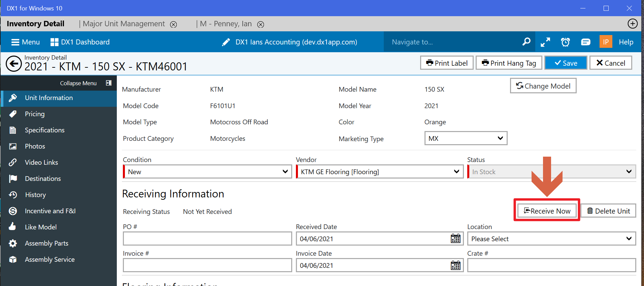Click the Delete Unit button
This screenshot has height=286, width=644.
pyautogui.click(x=608, y=211)
